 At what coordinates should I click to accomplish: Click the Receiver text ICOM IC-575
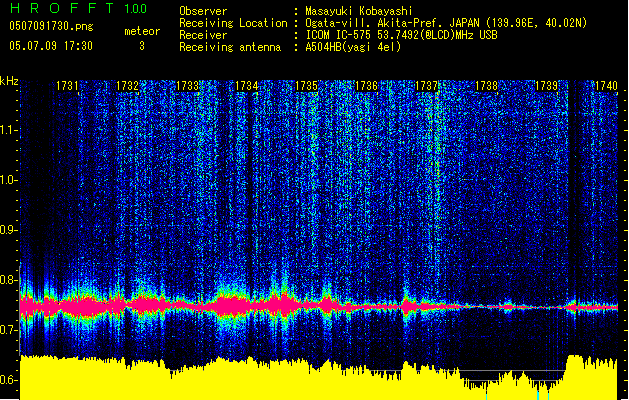(x=401, y=35)
